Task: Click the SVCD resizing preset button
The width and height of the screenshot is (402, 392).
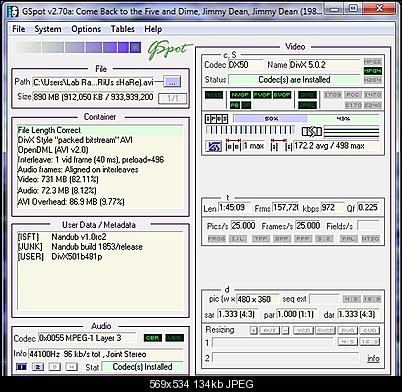Action: tap(325, 330)
